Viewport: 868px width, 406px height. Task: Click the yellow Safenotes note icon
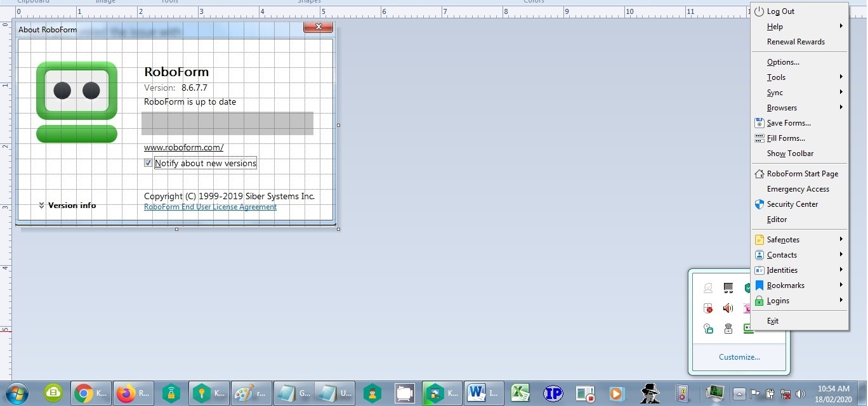point(759,239)
